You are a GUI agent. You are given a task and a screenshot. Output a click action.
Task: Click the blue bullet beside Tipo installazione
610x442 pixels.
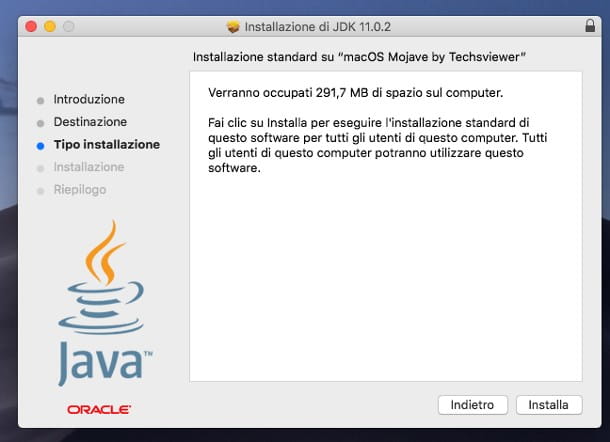coord(40,145)
